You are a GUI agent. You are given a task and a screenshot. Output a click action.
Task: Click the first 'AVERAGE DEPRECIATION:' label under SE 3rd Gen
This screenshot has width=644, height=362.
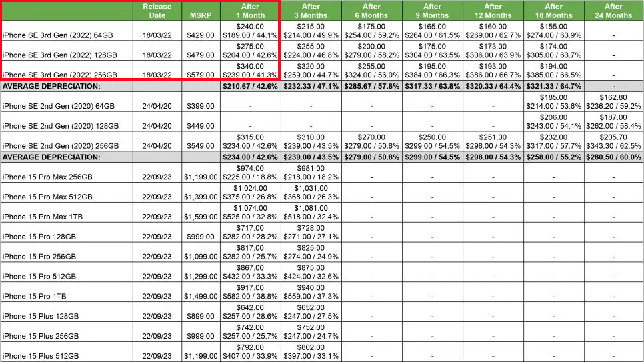point(51,86)
